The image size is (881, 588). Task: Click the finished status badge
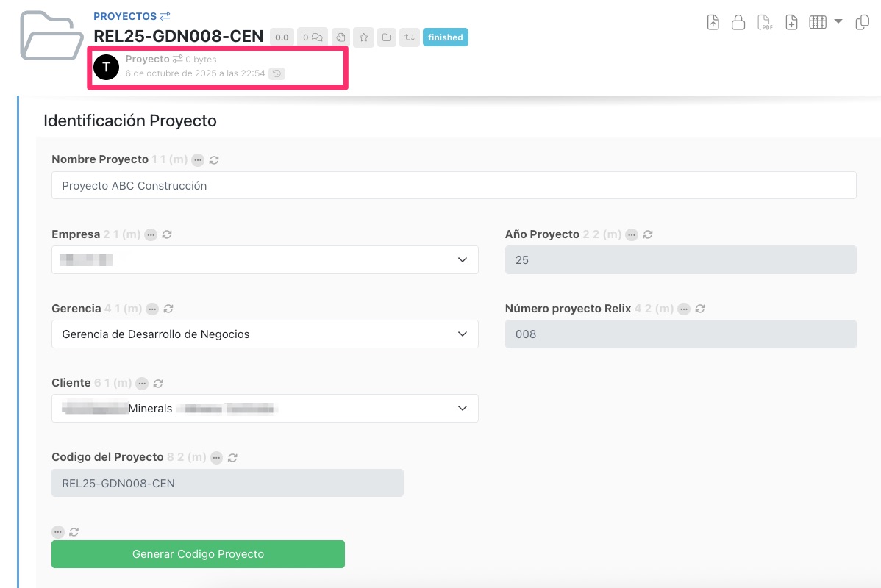(x=445, y=37)
